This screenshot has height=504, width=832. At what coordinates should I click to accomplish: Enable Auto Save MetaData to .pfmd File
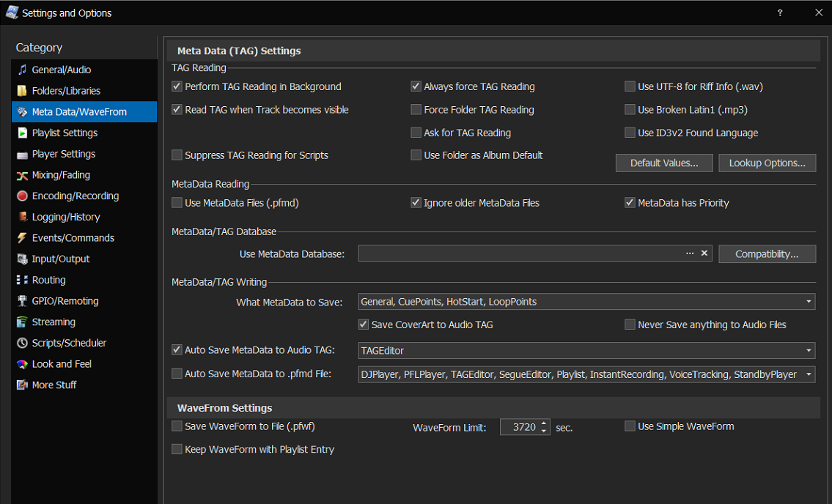[x=177, y=374]
